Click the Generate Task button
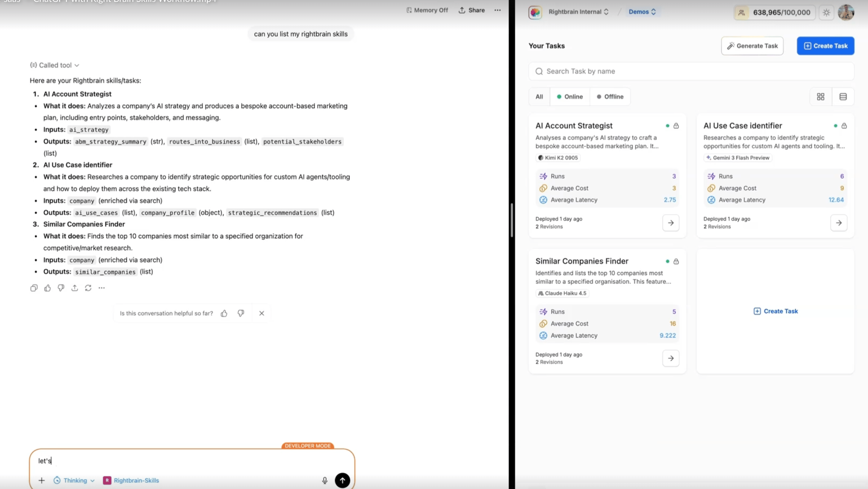868x489 pixels. point(752,46)
